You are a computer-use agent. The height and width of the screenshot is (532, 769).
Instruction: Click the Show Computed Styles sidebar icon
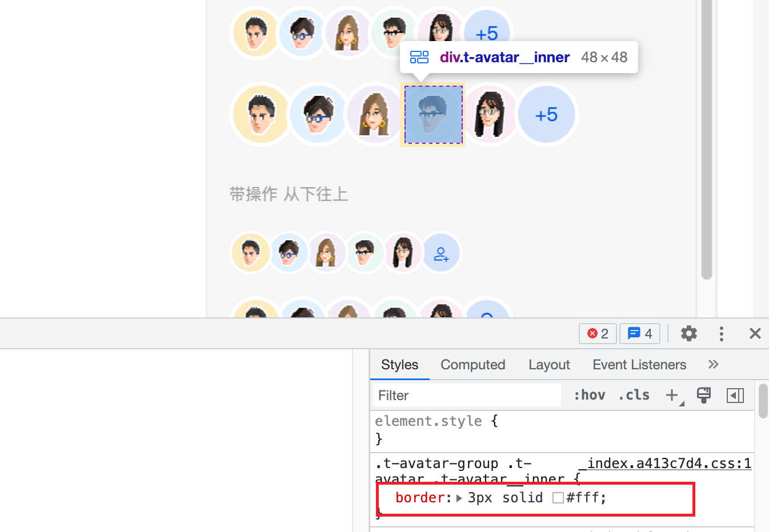(735, 395)
